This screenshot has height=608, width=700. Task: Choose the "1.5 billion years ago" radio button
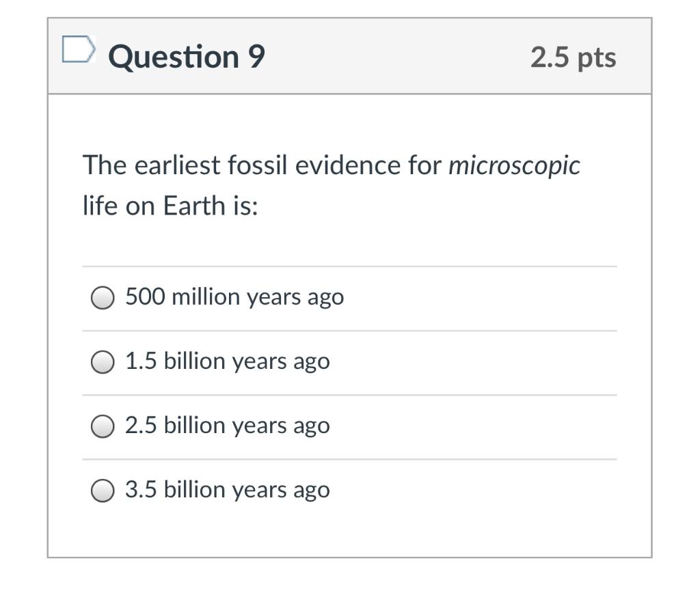point(103,362)
